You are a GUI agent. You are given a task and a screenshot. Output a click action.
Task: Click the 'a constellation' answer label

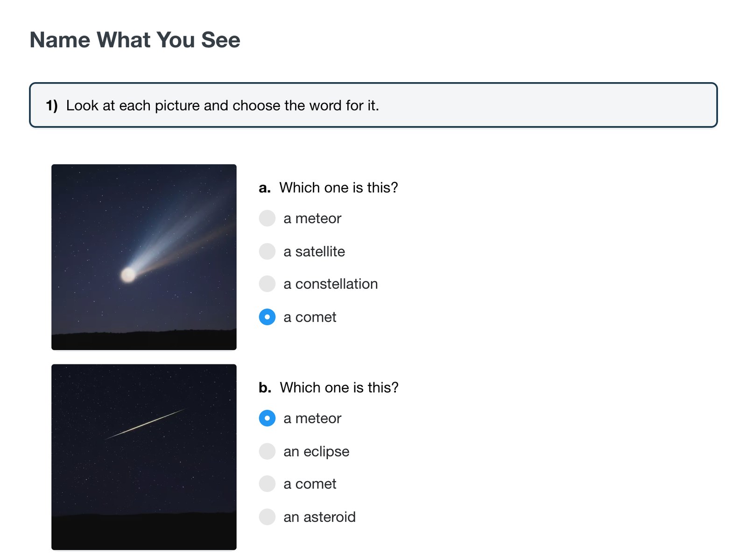[x=331, y=284]
